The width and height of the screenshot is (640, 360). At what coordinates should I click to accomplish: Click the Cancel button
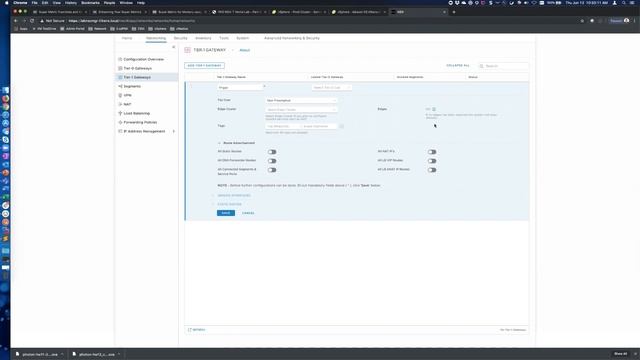coord(248,213)
